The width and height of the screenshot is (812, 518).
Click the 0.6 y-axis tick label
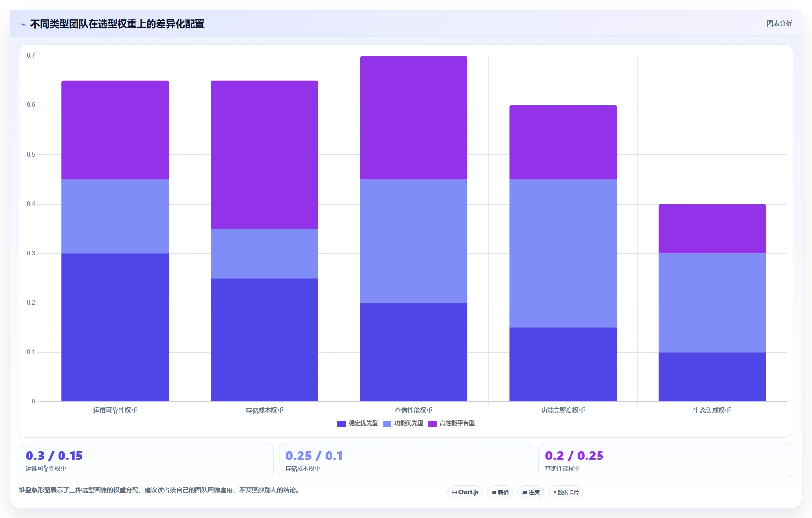31,105
